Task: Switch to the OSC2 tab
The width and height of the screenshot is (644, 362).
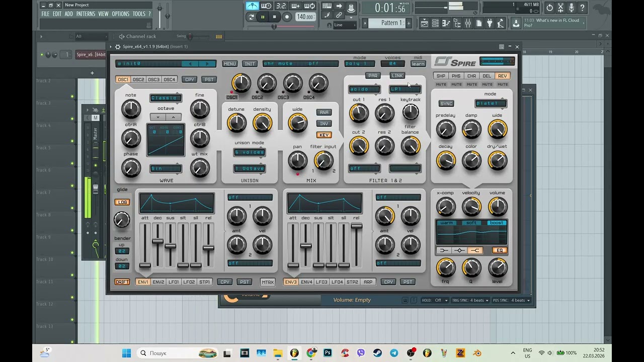Action: pos(138,79)
